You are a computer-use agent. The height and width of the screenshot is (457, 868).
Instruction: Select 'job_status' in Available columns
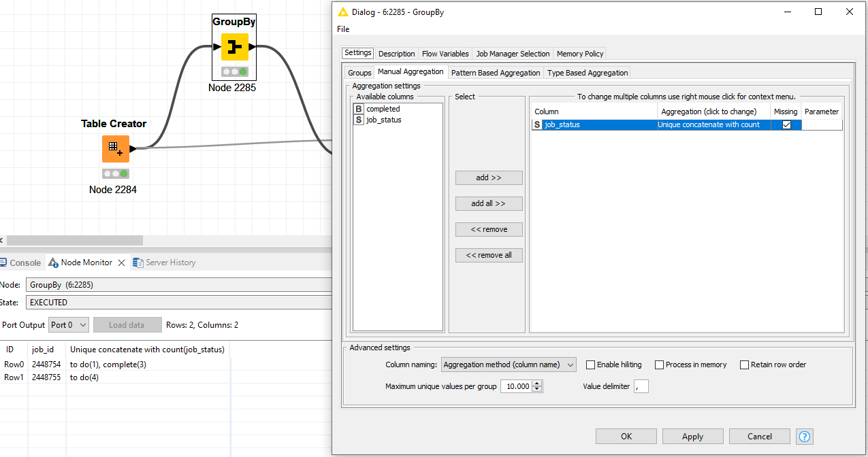(383, 120)
